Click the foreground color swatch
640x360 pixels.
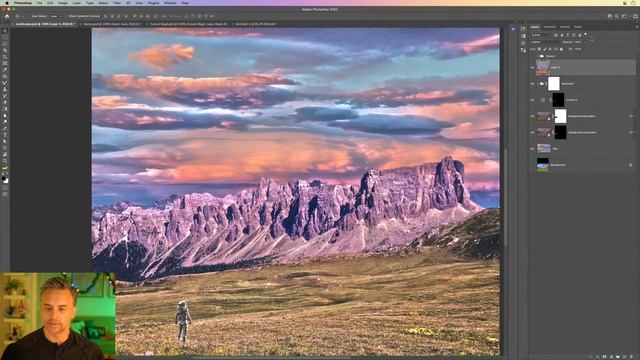click(x=4, y=178)
